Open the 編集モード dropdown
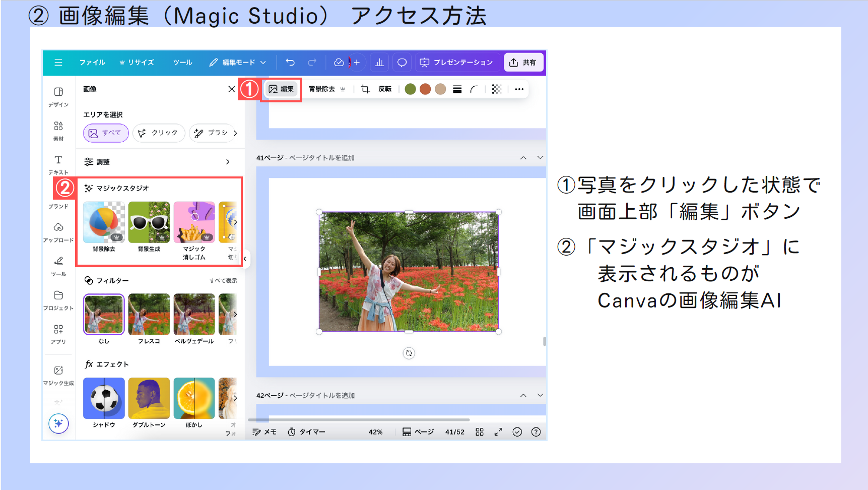 (238, 63)
